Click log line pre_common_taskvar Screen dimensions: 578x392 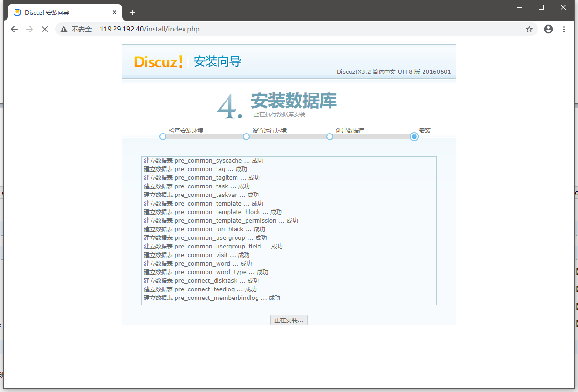coord(201,195)
